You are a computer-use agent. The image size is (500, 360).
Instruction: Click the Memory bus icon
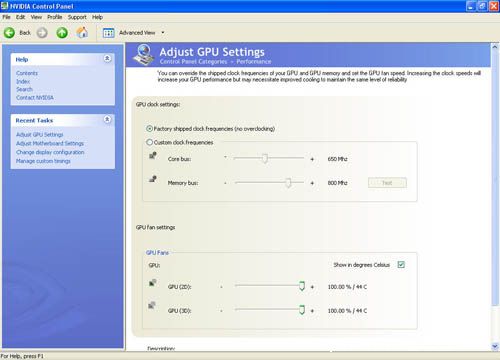tap(153, 179)
